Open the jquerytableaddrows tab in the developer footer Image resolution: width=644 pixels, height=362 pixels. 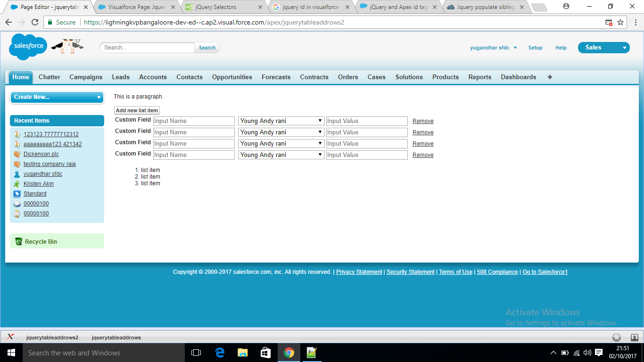tap(116, 337)
